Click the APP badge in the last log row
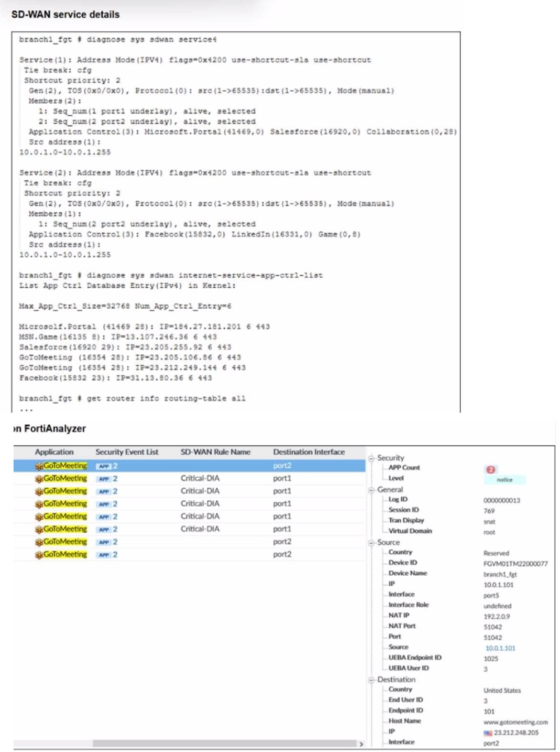Viewport: 560px width, 752px height. pos(103,554)
